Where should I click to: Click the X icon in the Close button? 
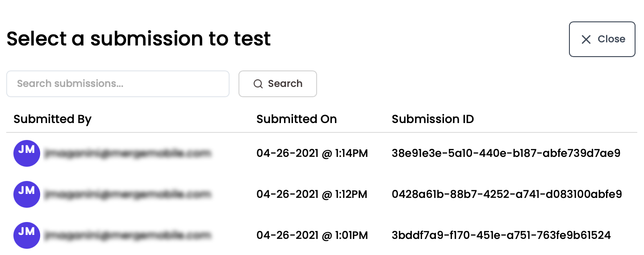(x=586, y=40)
